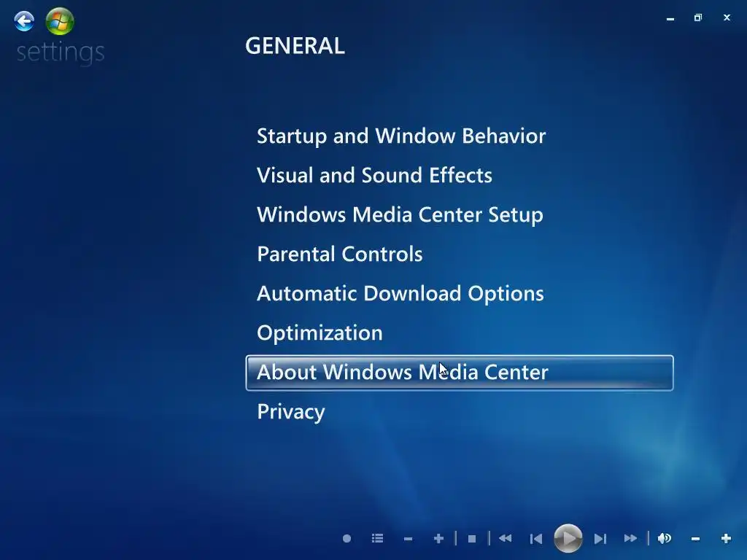
Task: Open the guide list icon in transport bar
Action: (x=377, y=539)
